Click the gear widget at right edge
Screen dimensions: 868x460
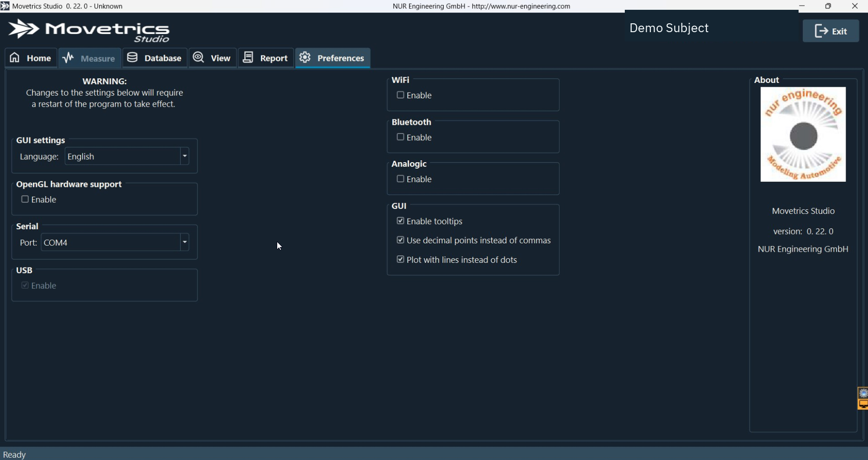(x=863, y=393)
